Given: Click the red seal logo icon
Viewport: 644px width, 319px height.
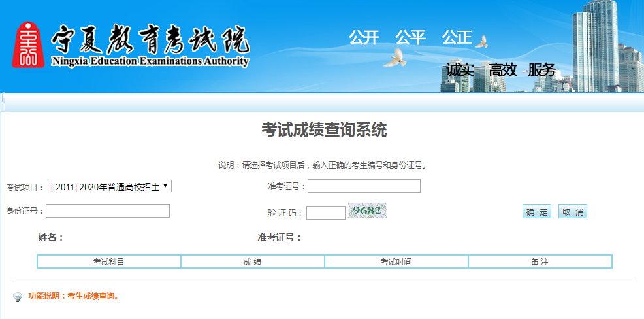Looking at the screenshot, I should pos(28,44).
